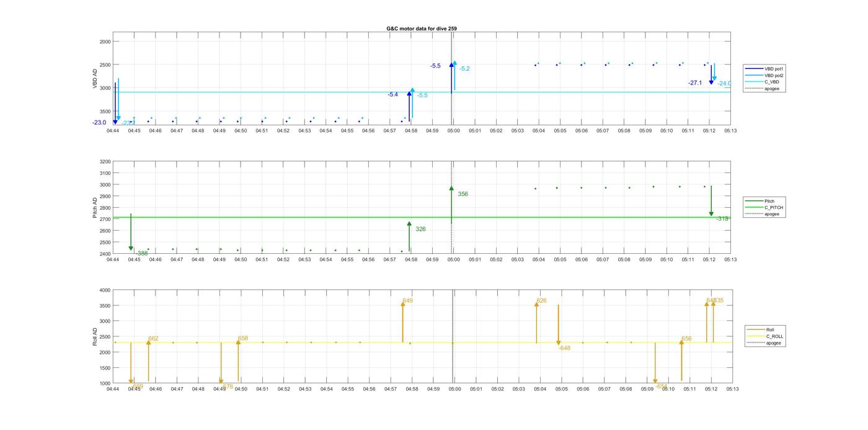The width and height of the screenshot is (868, 430).
Task: Click the 'VBD AD' y-axis label
Action: pos(95,79)
